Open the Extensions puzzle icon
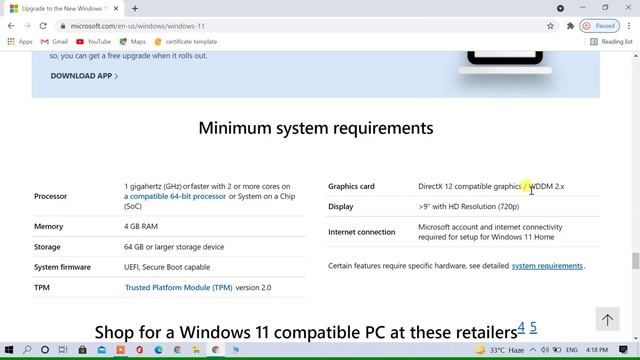This screenshot has height=360, width=640. coord(570,26)
